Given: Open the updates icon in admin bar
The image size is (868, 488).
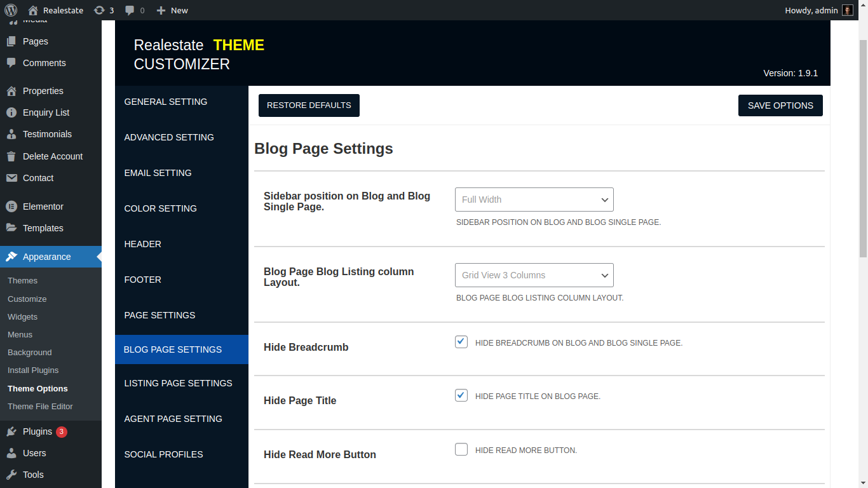Looking at the screenshot, I should pos(99,10).
